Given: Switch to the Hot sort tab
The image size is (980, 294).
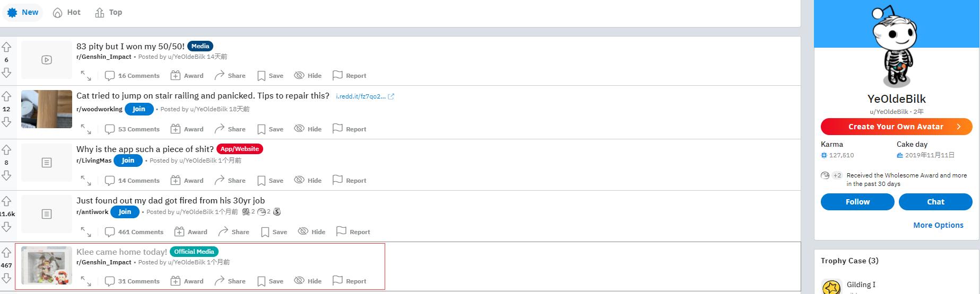Looking at the screenshot, I should pyautogui.click(x=67, y=12).
